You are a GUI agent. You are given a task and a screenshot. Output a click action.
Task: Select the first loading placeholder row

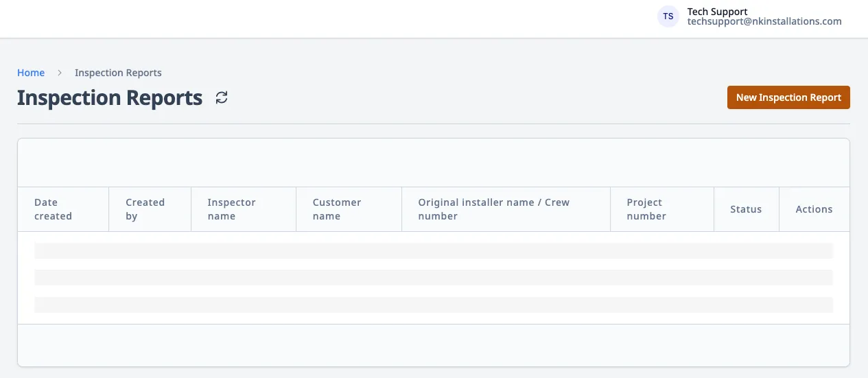pyautogui.click(x=434, y=250)
